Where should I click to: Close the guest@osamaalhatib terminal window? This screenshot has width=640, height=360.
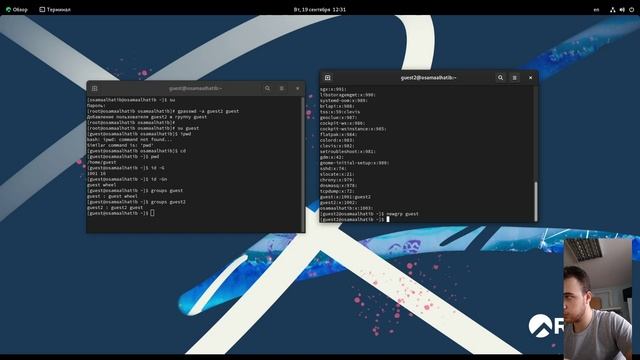click(298, 88)
